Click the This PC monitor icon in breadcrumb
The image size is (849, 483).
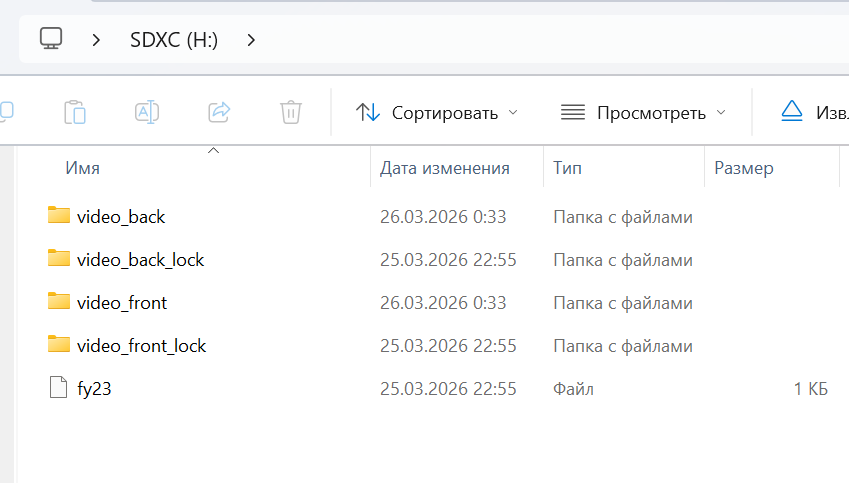[51, 39]
